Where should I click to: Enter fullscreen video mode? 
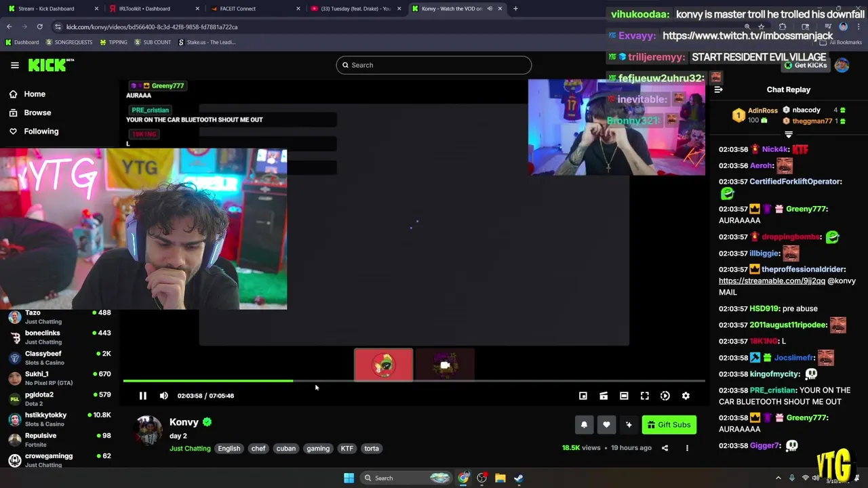pos(645,396)
